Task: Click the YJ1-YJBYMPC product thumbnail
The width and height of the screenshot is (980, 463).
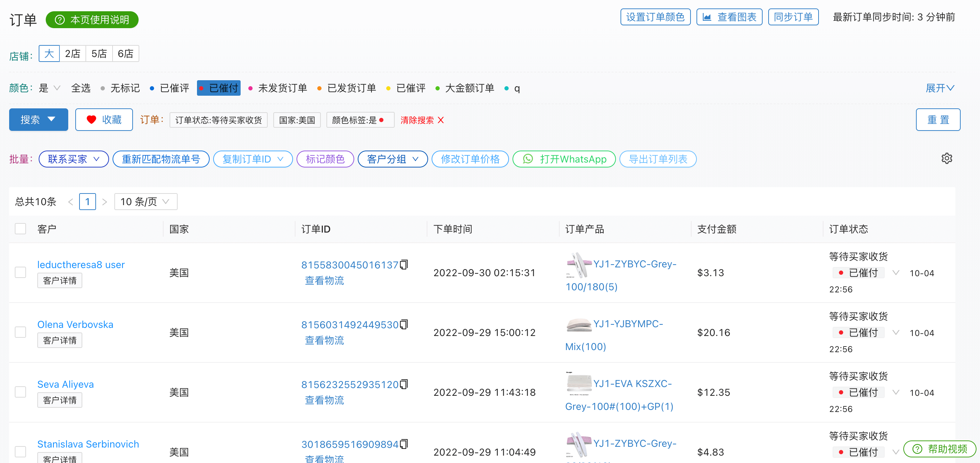Action: [578, 324]
